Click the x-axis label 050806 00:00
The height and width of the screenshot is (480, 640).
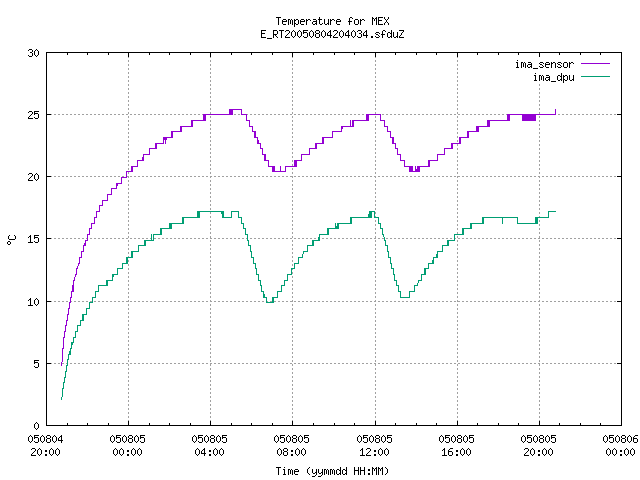click(x=620, y=446)
